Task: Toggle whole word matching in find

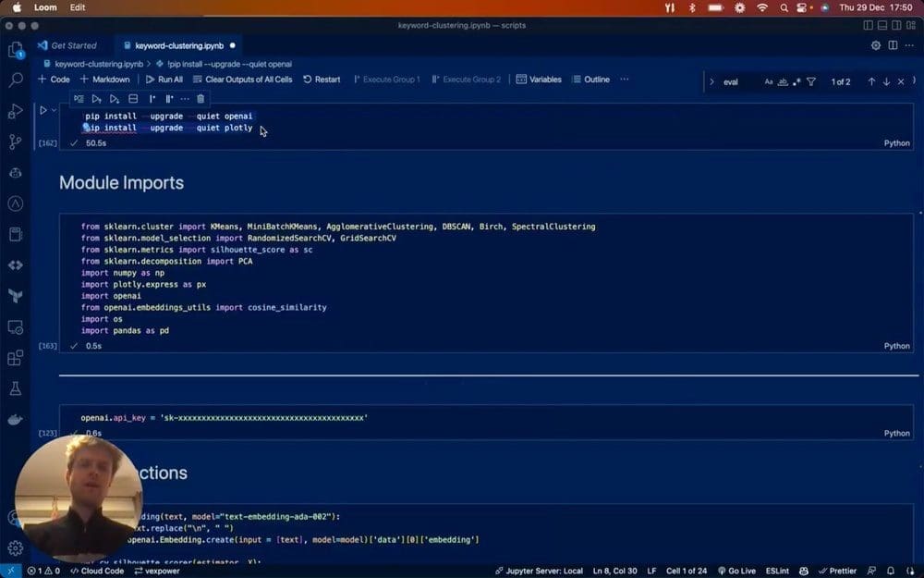Action: (x=783, y=81)
